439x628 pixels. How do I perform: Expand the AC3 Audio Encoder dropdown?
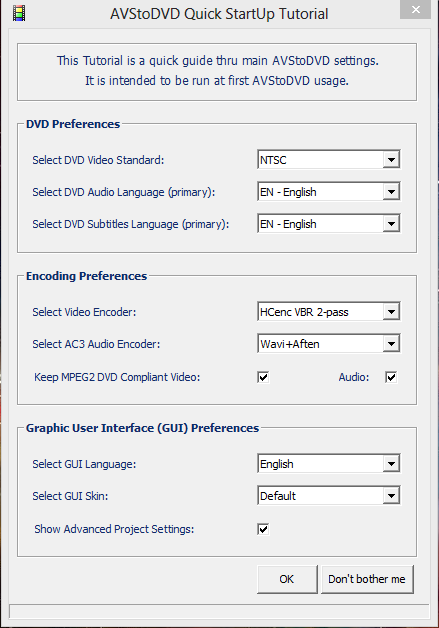click(x=329, y=344)
